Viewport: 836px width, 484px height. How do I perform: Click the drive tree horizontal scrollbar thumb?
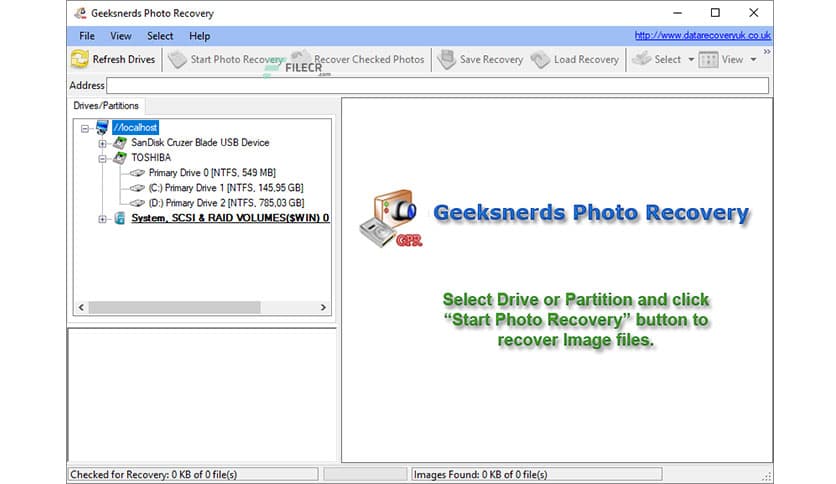[174, 308]
